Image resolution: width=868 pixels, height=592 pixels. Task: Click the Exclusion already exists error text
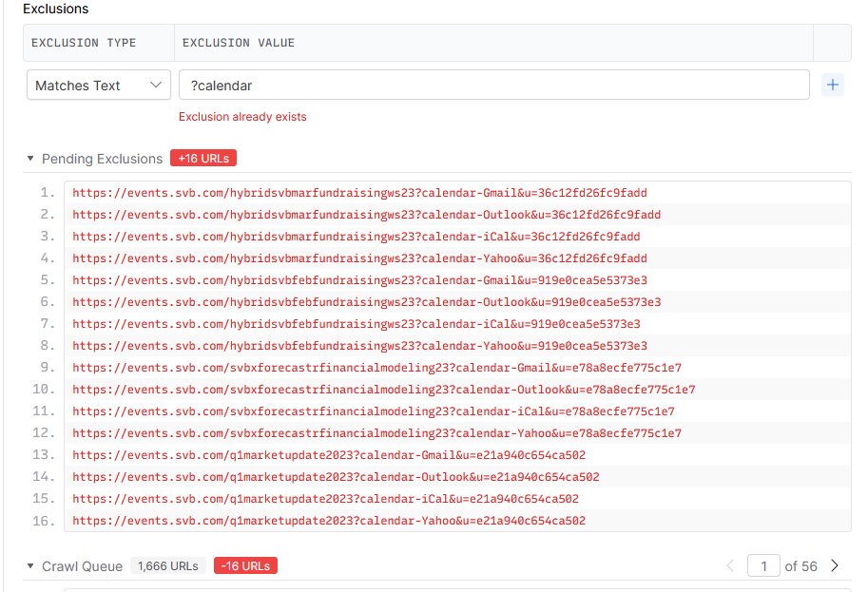pos(242,117)
